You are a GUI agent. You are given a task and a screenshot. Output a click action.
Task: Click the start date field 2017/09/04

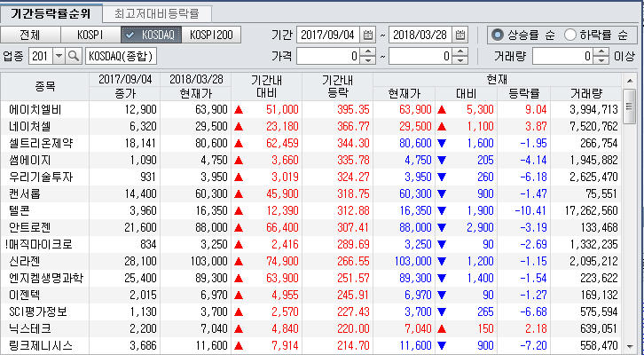(327, 35)
